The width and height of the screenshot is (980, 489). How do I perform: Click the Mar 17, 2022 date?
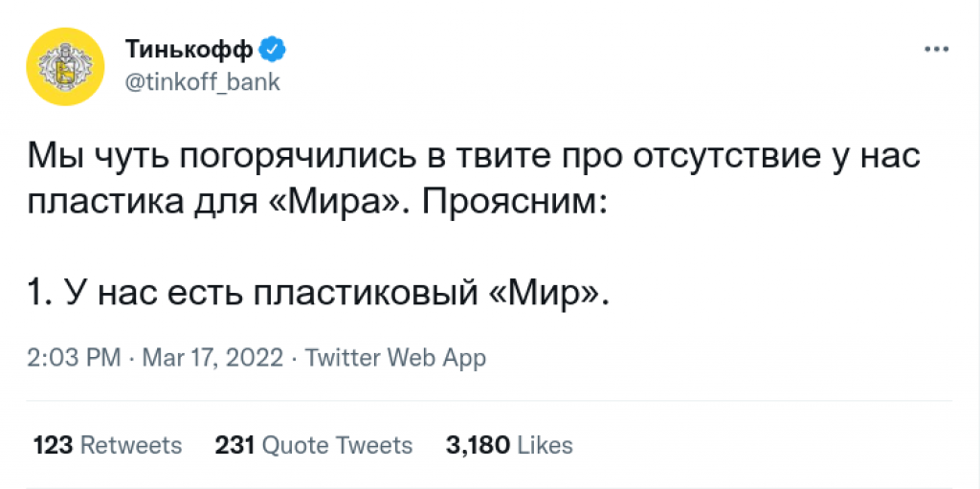pyautogui.click(x=212, y=359)
